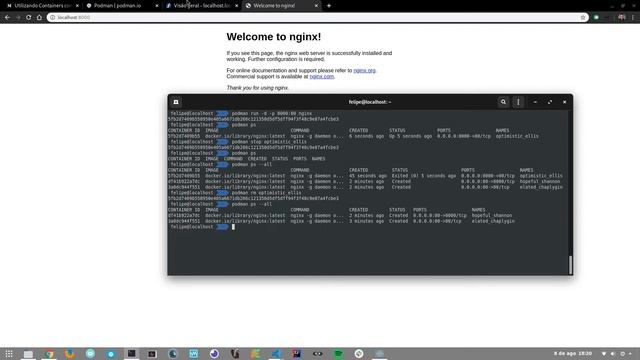Launch Google Chrome from taskbar
Viewport: 640px width, 360px height.
coord(49,354)
